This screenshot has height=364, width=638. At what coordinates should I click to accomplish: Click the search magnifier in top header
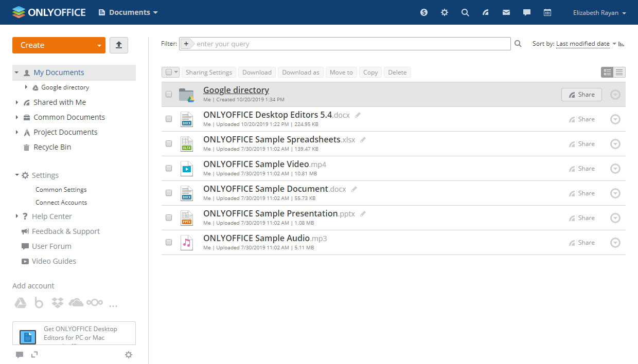pos(465,12)
